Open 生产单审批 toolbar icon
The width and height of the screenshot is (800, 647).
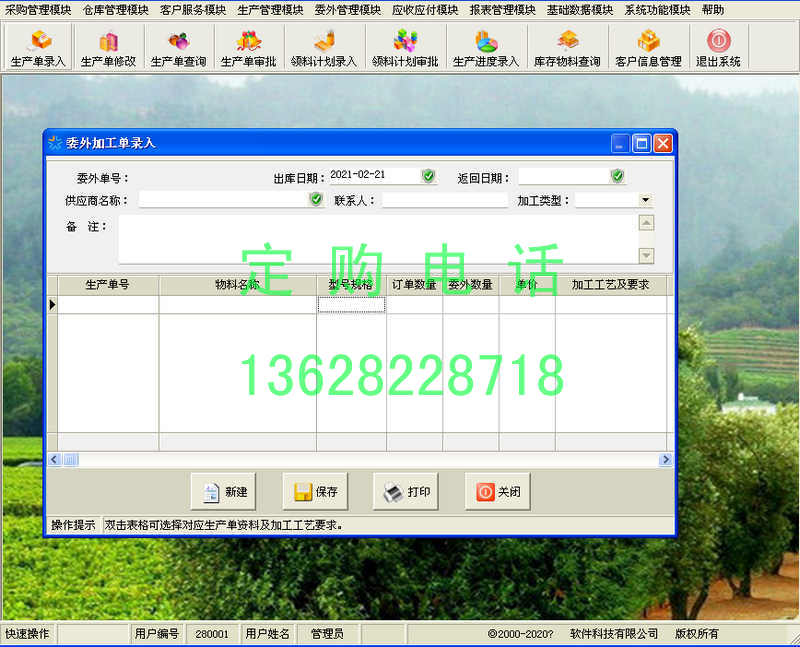tap(248, 48)
